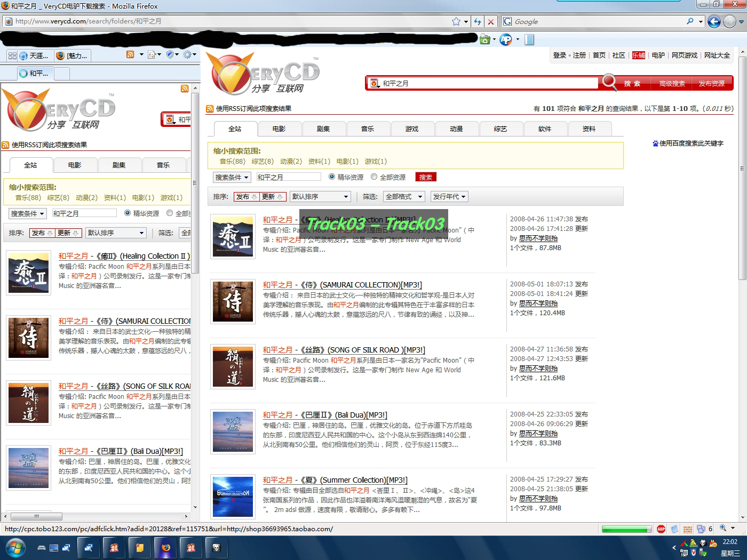Switch to the 动漫 category tab

(x=456, y=129)
